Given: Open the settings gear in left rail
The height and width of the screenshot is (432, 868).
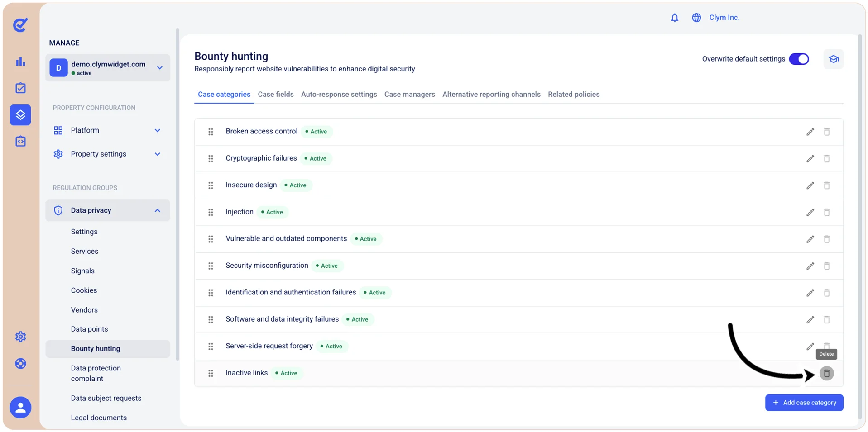Looking at the screenshot, I should [x=20, y=337].
